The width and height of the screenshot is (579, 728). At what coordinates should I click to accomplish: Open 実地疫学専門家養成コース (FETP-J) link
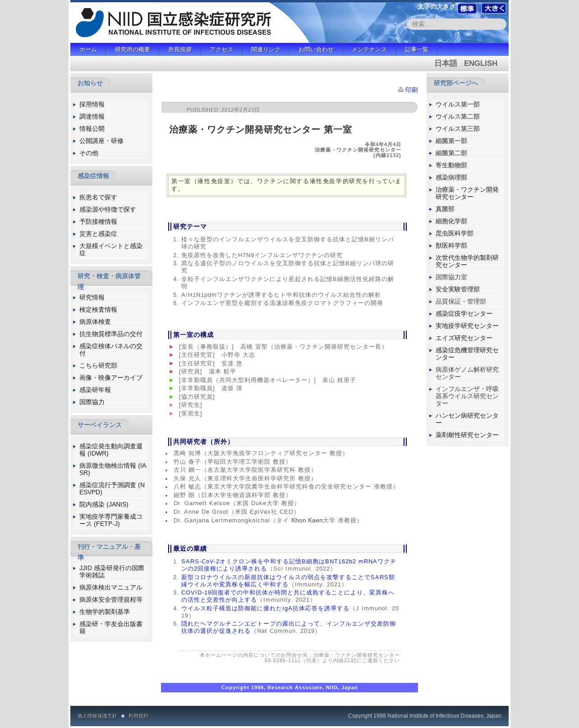coord(111,521)
